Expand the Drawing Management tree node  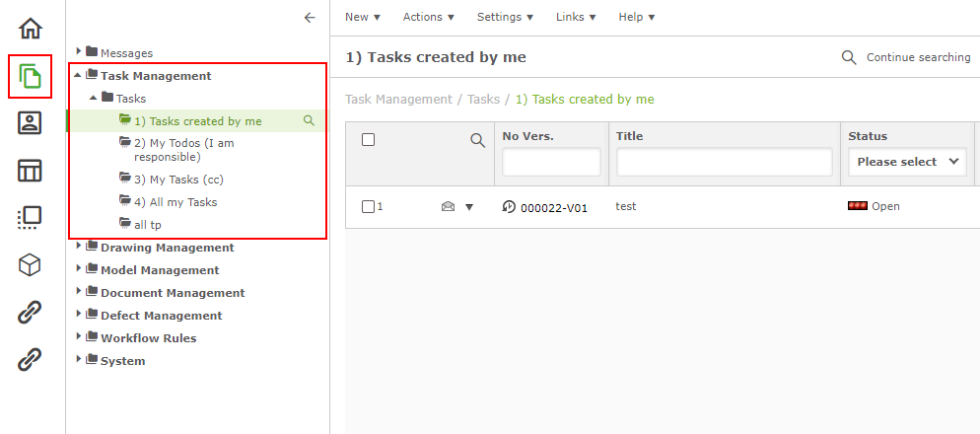click(x=79, y=247)
